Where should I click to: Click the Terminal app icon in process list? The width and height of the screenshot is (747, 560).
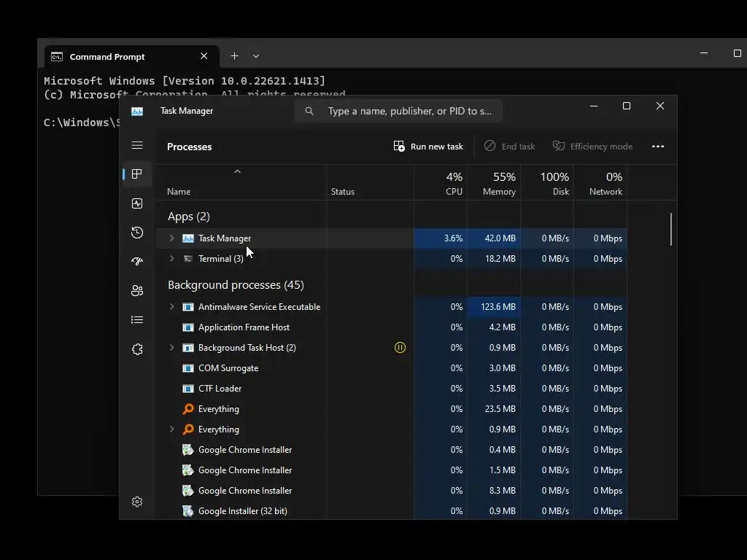pyautogui.click(x=188, y=259)
